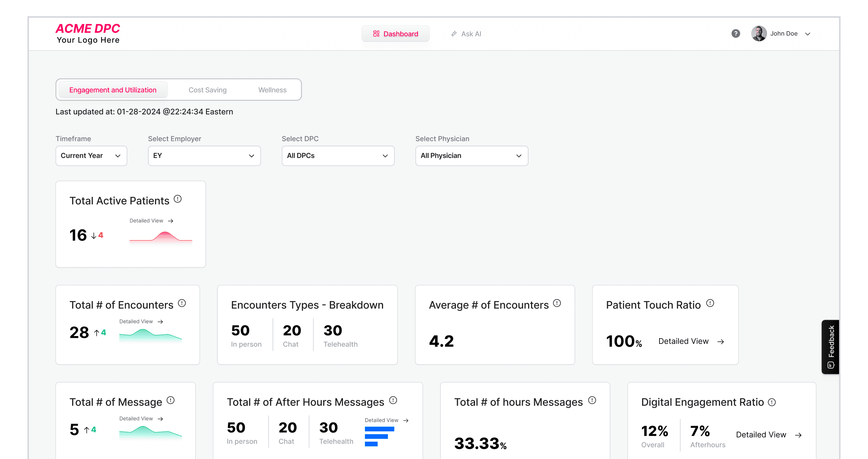Click info icon beside Average # of Encounters
Viewport: 868px width, 459px height.
(x=557, y=303)
